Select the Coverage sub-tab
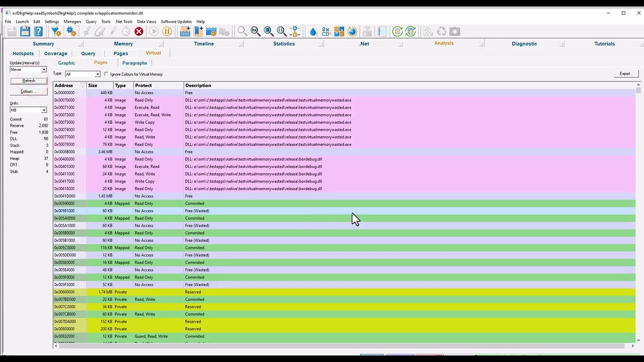644x362 pixels. tap(55, 53)
